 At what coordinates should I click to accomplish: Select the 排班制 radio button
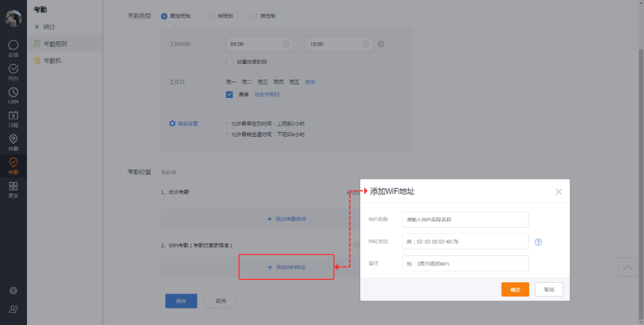212,16
